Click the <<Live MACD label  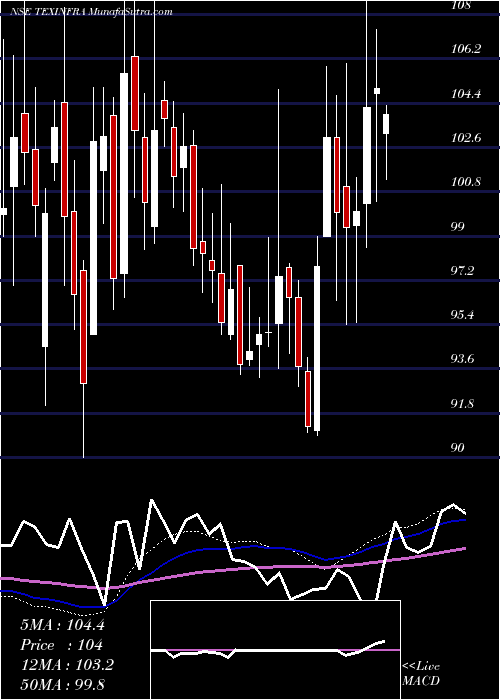(x=421, y=673)
